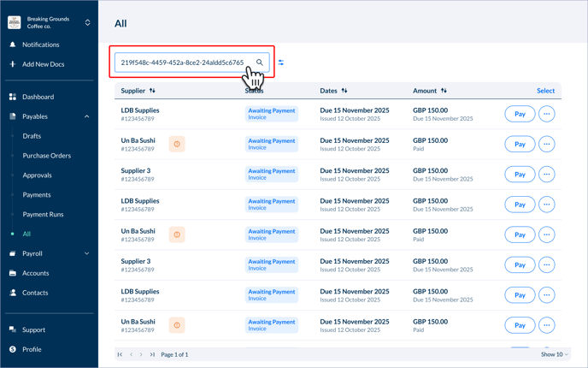Click Pay for the third Un Ba Sushi row
The width and height of the screenshot is (588, 368).
click(520, 325)
